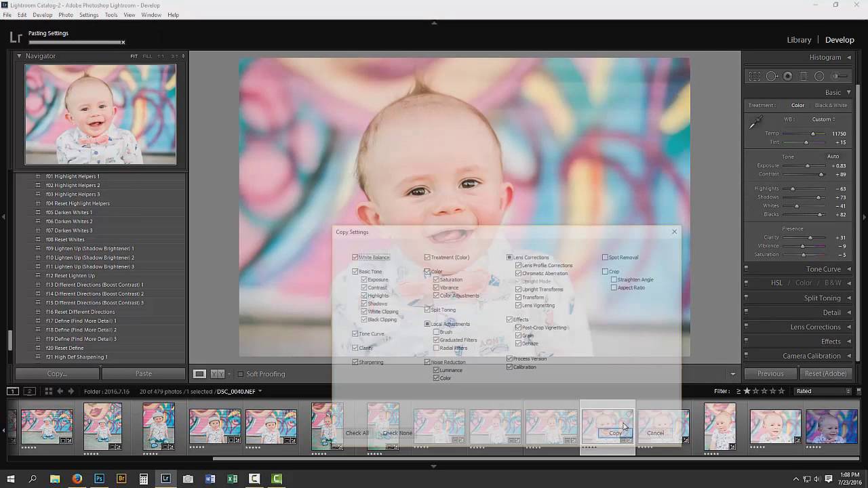Open Word from the taskbar
This screenshot has height=488, width=868.
210,479
